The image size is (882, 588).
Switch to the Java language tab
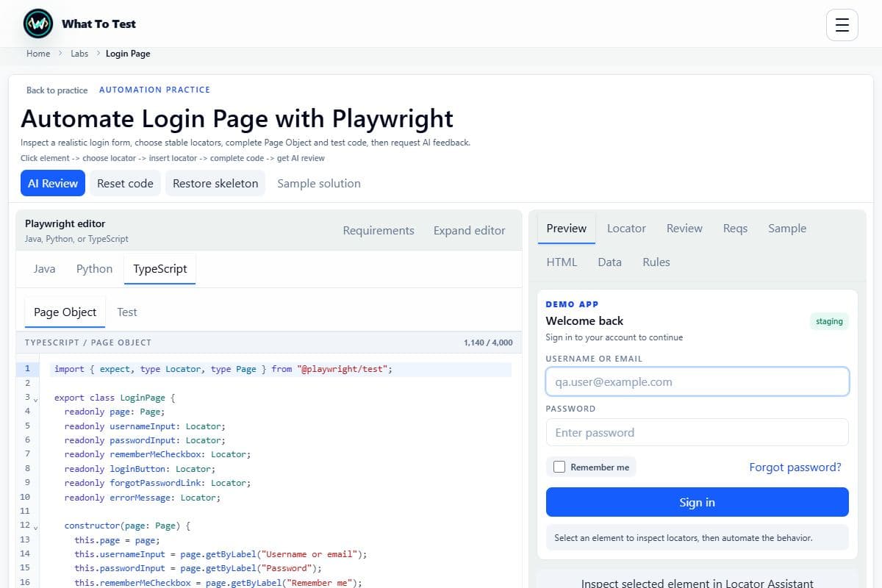(x=44, y=269)
